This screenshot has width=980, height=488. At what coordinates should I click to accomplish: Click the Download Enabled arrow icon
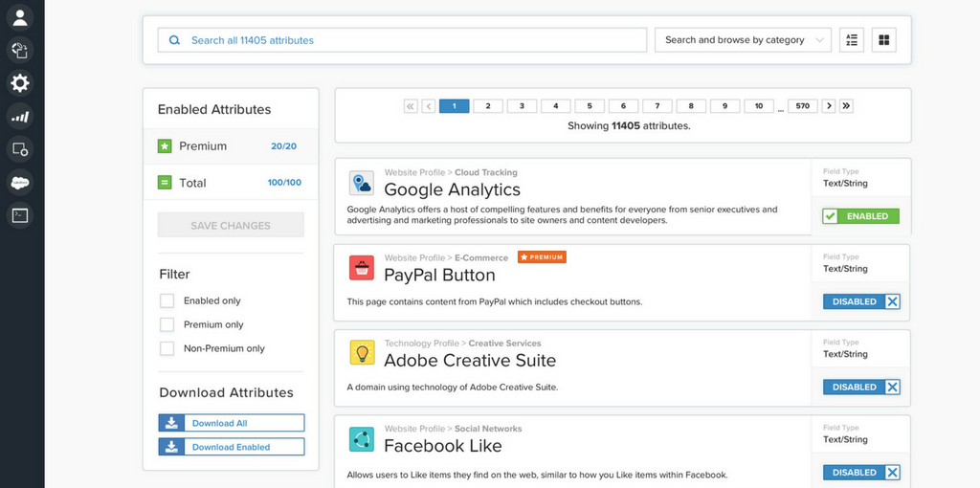point(171,447)
